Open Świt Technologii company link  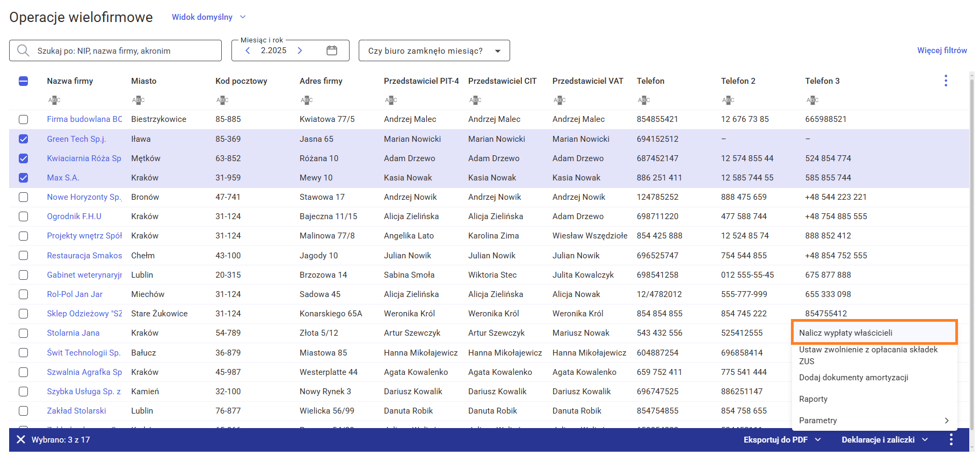84,353
